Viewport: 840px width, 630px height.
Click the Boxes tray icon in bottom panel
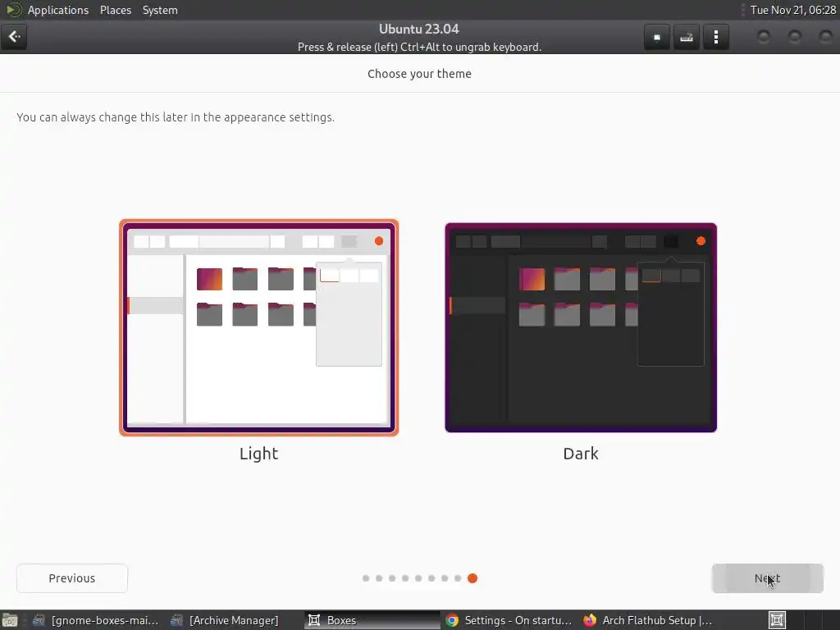tap(777, 620)
